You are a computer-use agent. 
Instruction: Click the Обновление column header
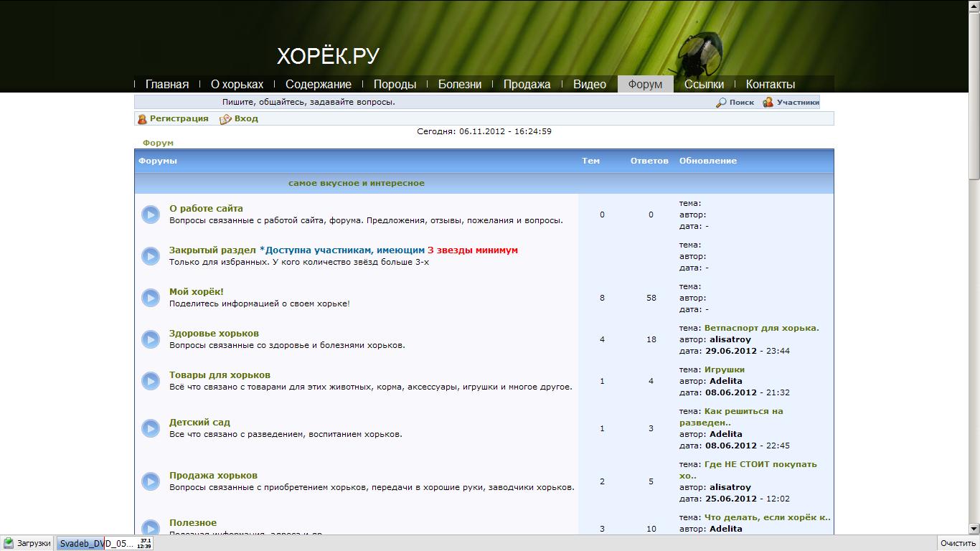(708, 161)
